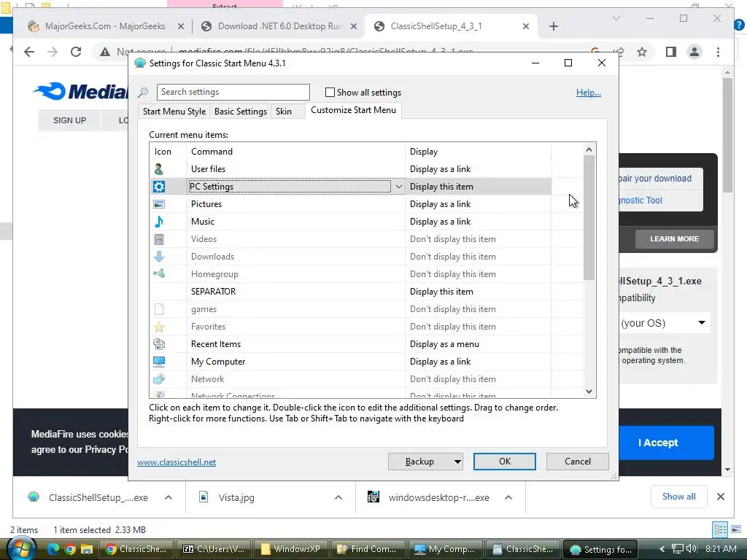Screen dimensions: 747x560
Task: Click the Recent Items row icon
Action: 158,344
